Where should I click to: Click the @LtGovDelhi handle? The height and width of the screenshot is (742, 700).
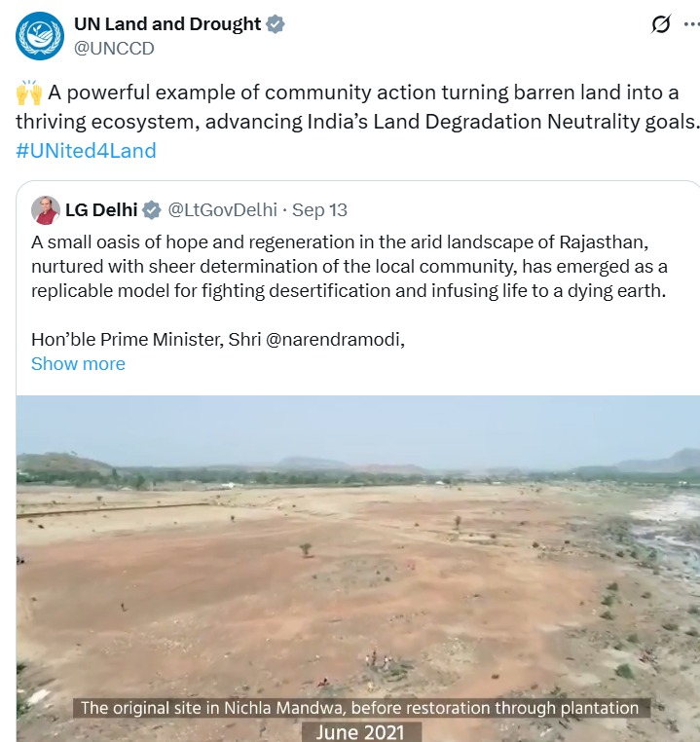(222, 210)
